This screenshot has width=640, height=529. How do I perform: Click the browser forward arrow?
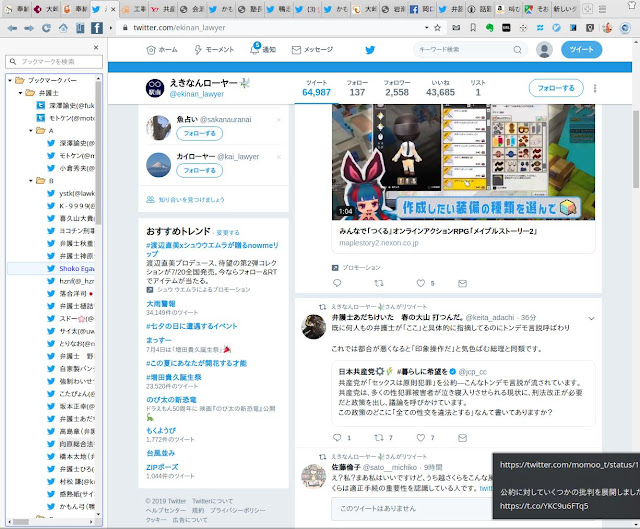point(29,28)
